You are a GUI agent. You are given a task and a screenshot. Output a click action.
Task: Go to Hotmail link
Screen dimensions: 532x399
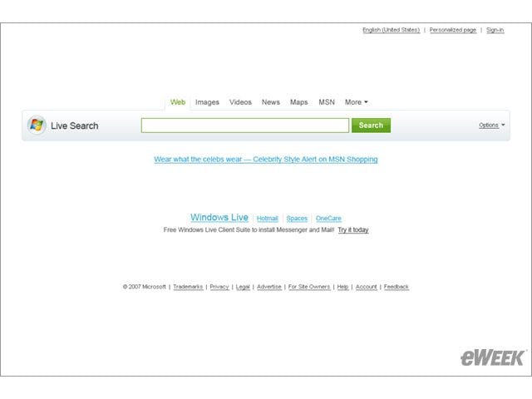coord(268,219)
